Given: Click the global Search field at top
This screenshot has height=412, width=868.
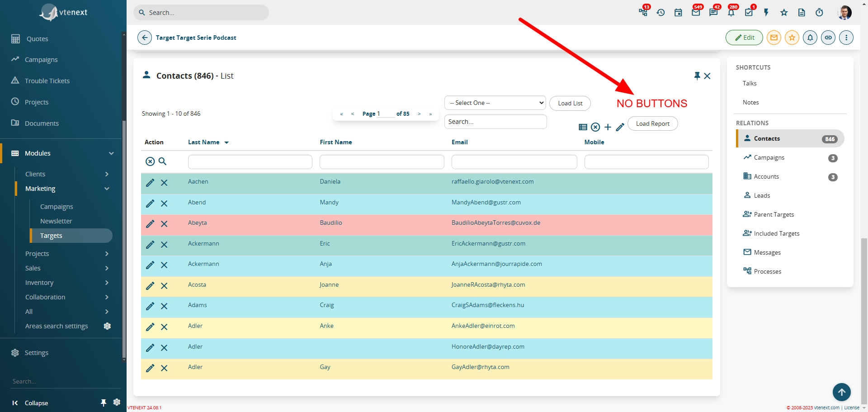Looking at the screenshot, I should [201, 13].
